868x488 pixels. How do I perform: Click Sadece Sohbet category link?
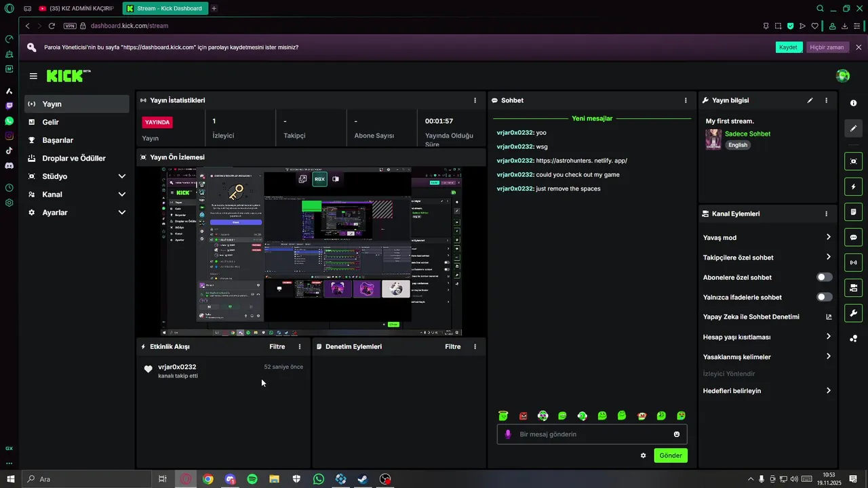click(747, 134)
